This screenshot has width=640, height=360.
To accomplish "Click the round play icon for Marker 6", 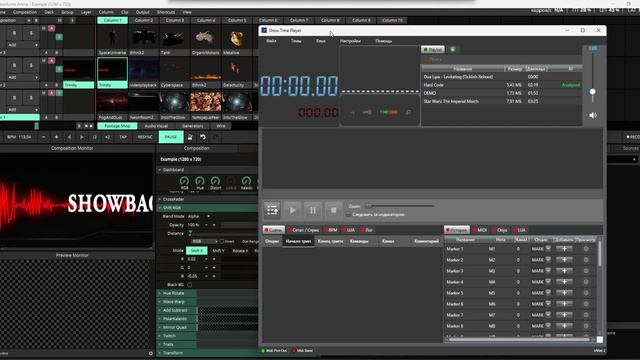I will (586, 304).
